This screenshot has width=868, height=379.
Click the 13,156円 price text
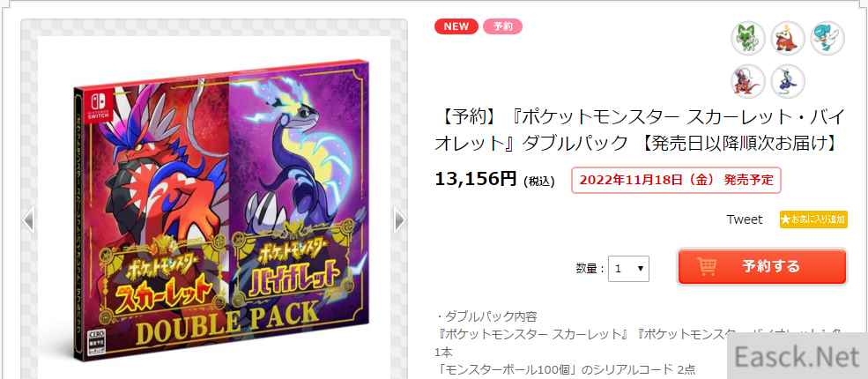(476, 179)
